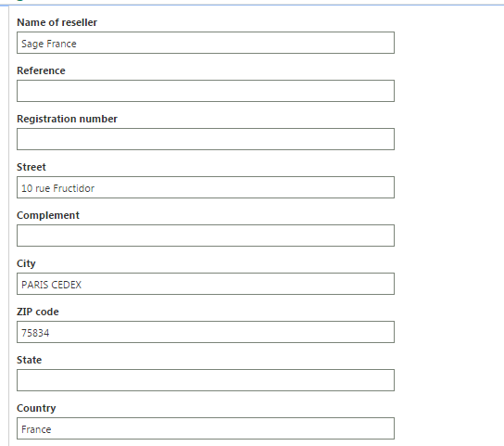The height and width of the screenshot is (446, 504).
Task: Click the 'Registration number' label text
Action: 67,119
